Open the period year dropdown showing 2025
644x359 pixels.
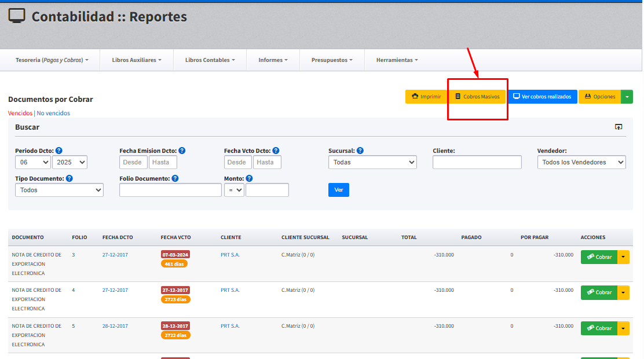coord(70,162)
